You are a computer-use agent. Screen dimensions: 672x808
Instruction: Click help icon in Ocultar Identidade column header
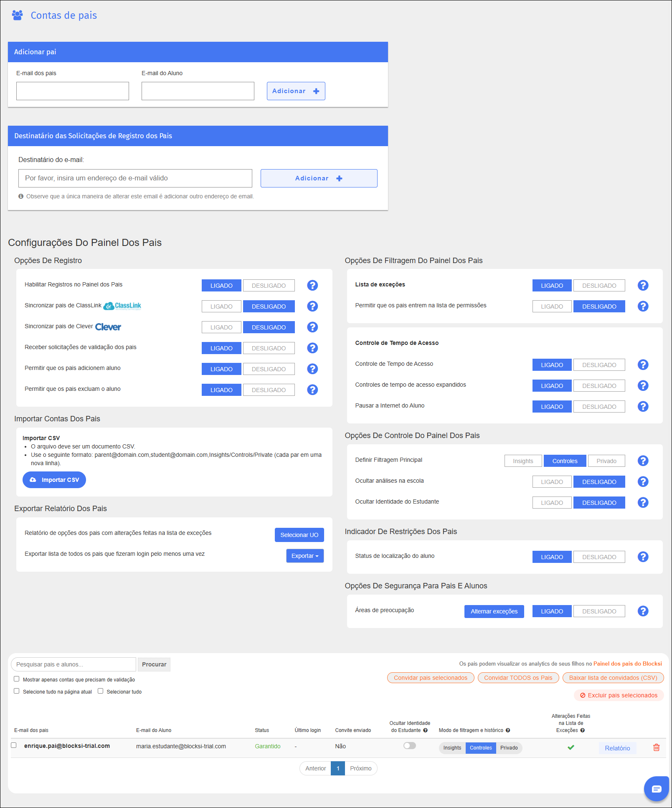425,730
